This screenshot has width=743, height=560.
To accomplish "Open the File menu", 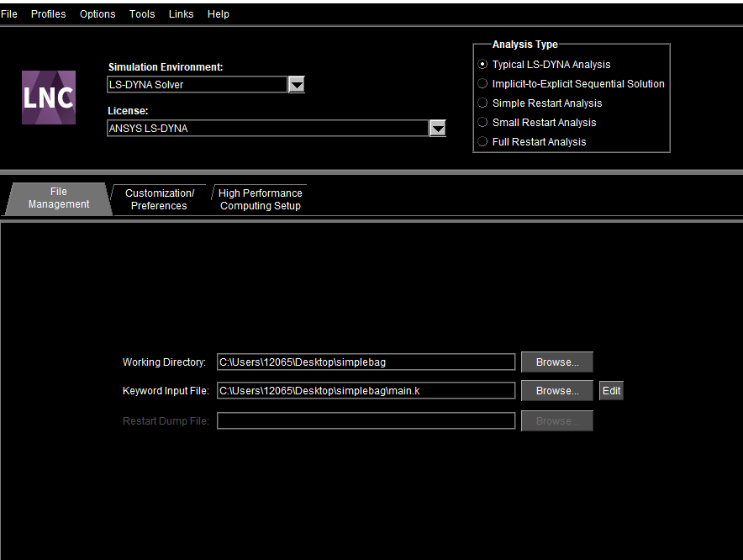I will click(x=9, y=14).
